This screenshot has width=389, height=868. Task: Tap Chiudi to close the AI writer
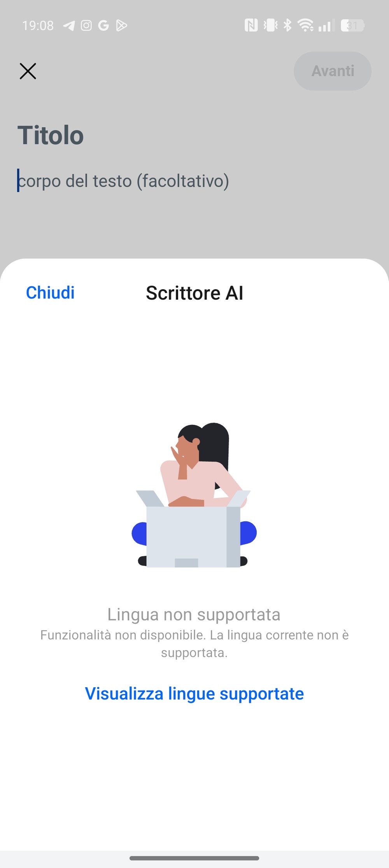pos(50,293)
